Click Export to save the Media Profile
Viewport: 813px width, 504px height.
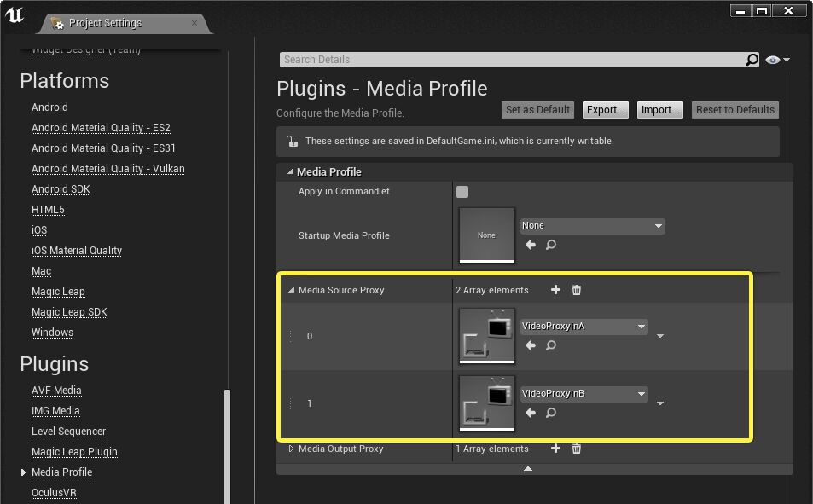point(605,109)
